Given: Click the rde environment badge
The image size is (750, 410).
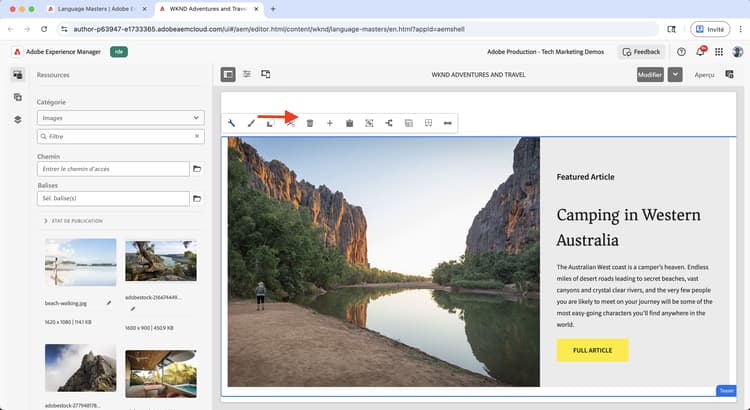Looking at the screenshot, I should [119, 52].
